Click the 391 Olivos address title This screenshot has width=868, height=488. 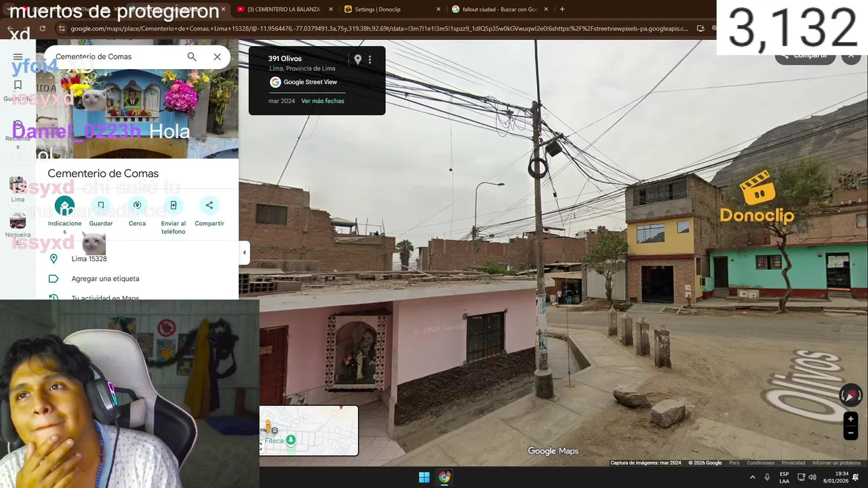click(x=285, y=59)
